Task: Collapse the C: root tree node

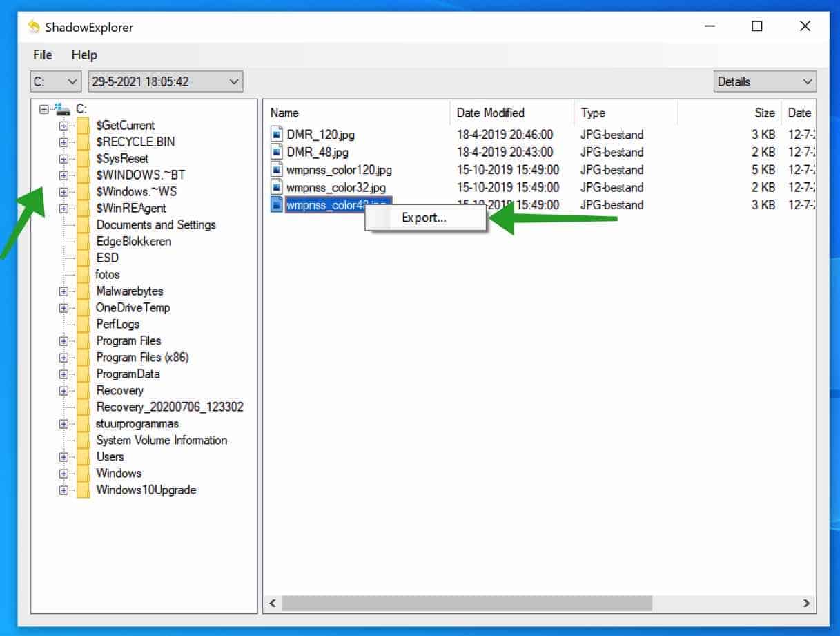Action: tap(44, 109)
